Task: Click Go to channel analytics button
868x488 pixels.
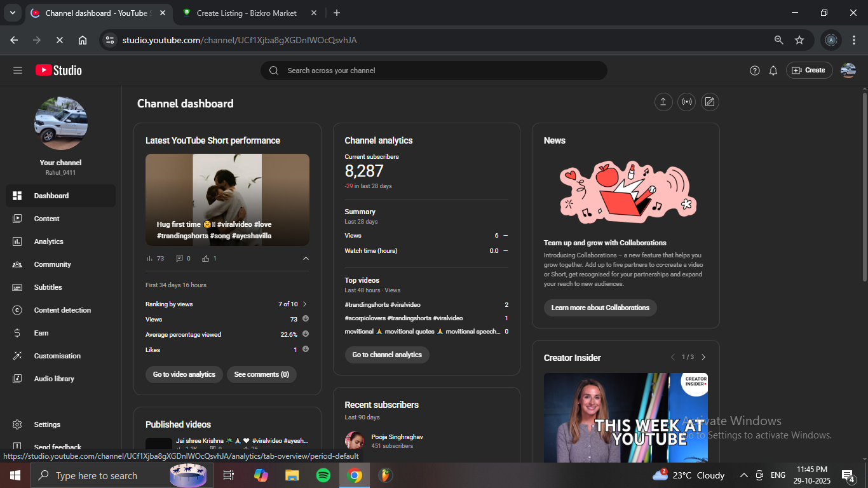Action: click(x=387, y=355)
